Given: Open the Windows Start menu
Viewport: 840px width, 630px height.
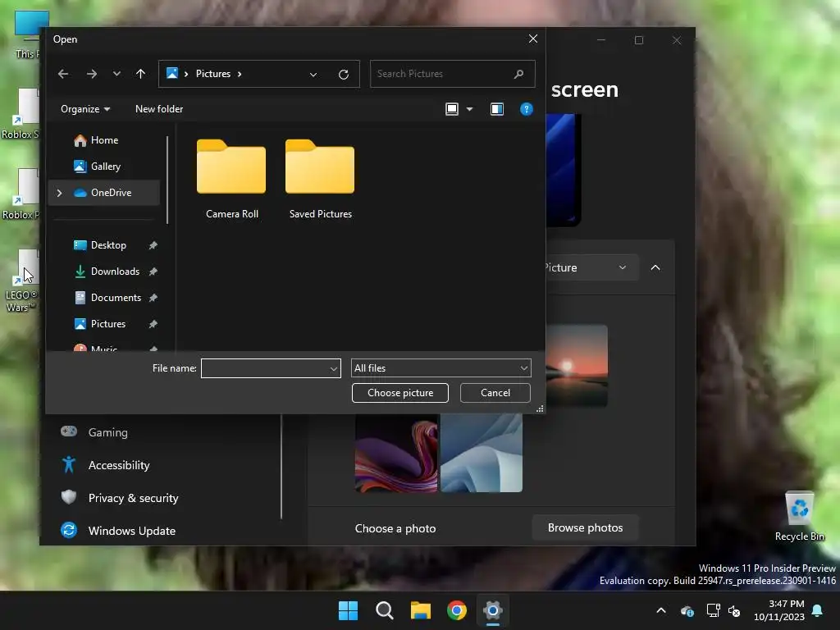Looking at the screenshot, I should [x=348, y=610].
